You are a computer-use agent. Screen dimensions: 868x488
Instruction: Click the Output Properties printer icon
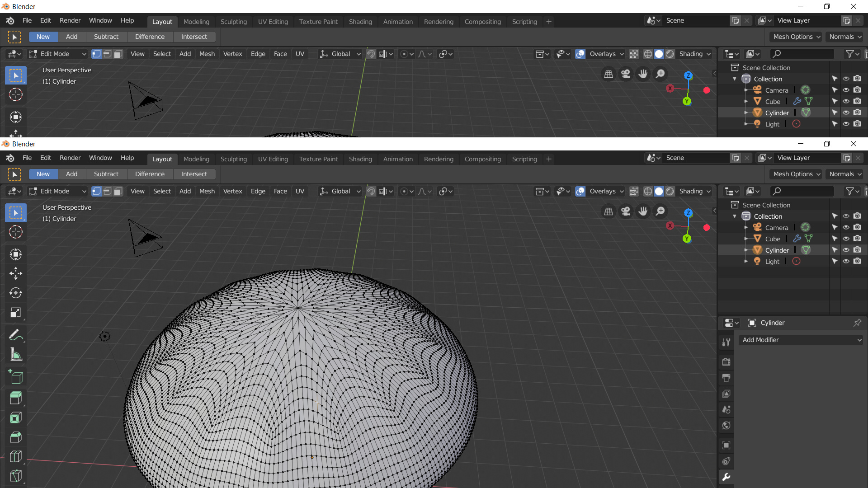pyautogui.click(x=726, y=378)
